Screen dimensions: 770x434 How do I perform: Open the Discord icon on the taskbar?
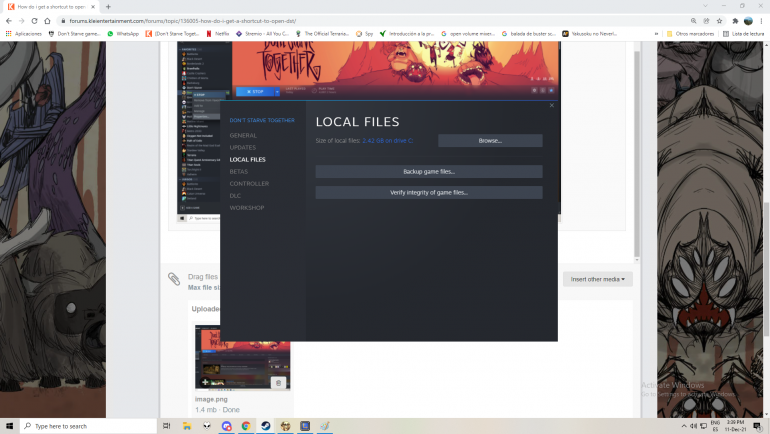[226, 426]
